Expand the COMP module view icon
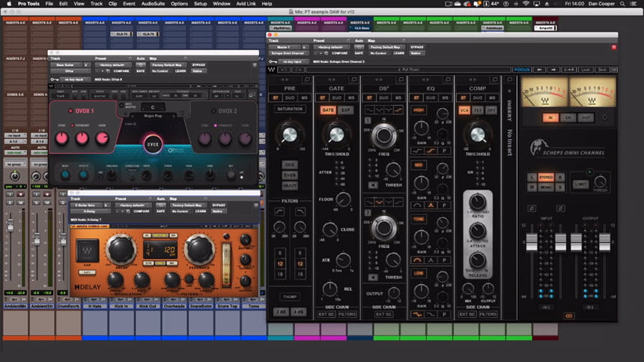 tap(494, 79)
